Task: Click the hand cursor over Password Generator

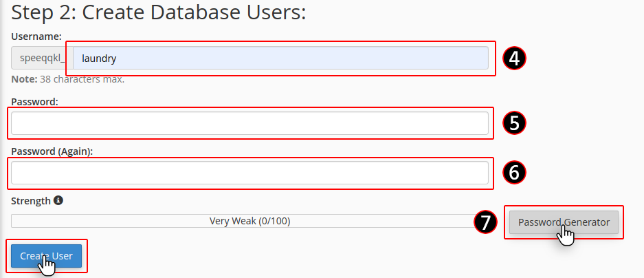Action: [x=566, y=236]
